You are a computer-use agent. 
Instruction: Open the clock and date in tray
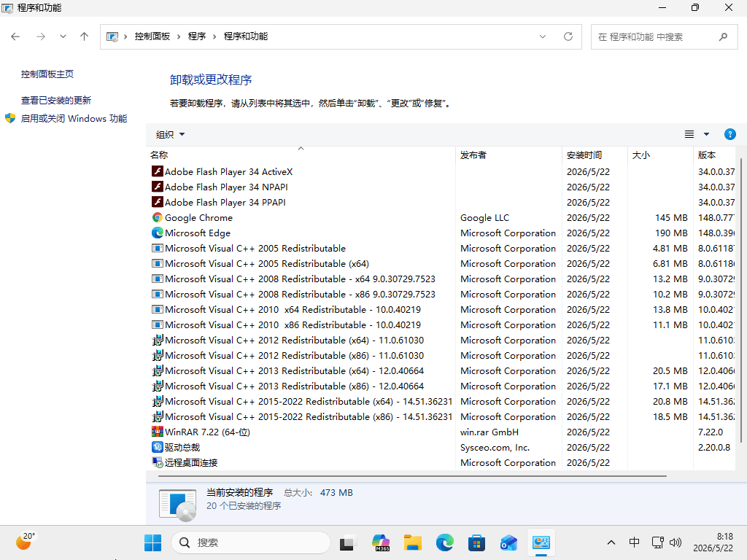pos(713,542)
